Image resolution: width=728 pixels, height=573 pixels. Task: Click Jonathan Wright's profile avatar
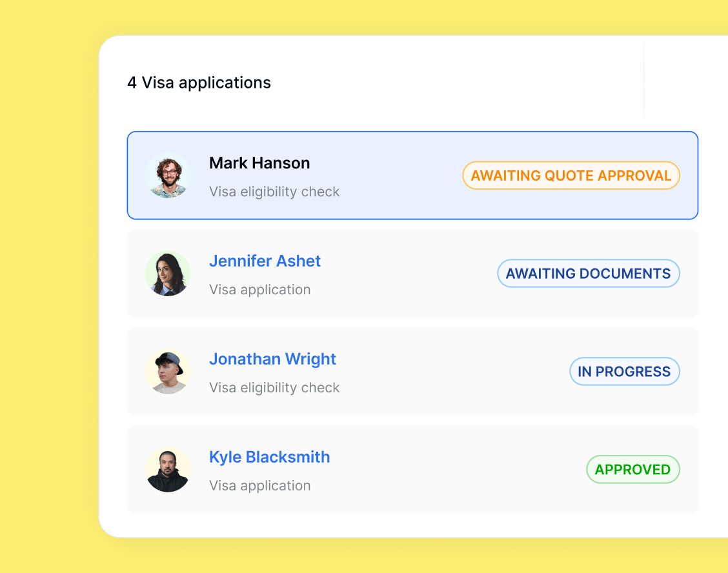[x=168, y=372]
